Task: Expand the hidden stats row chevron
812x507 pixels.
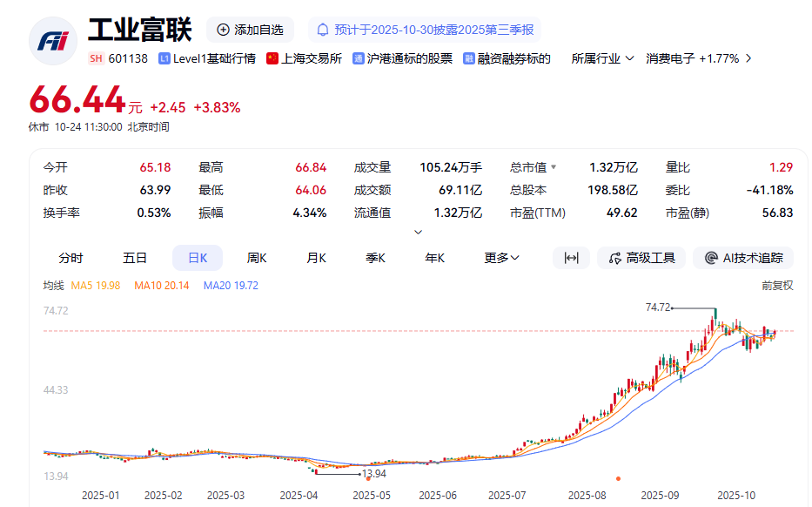Action: pos(418,230)
